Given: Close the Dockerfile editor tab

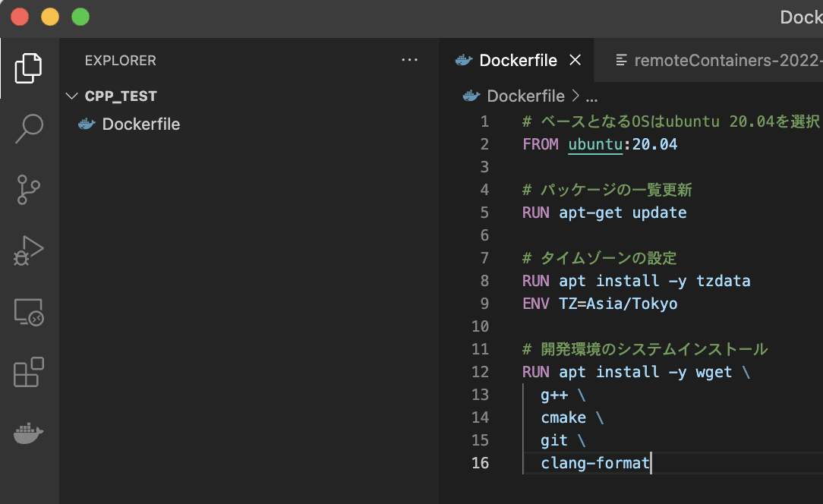Looking at the screenshot, I should pos(575,60).
